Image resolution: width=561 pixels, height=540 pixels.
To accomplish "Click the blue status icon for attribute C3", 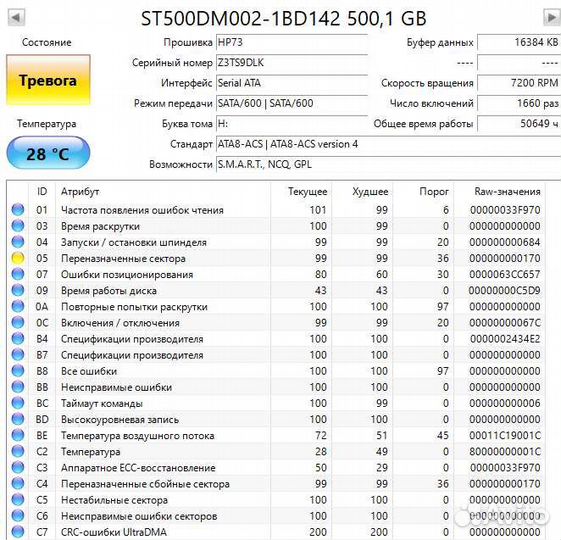I will pos(18,467).
